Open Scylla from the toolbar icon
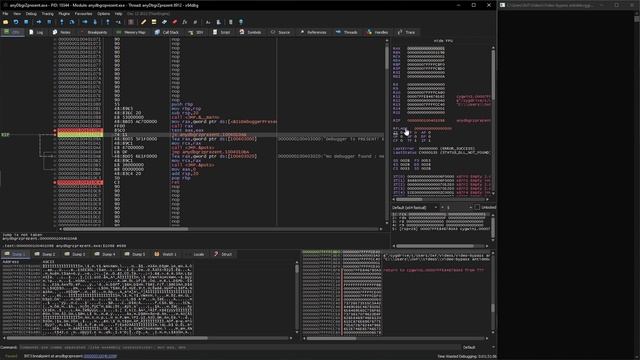 tap(131, 22)
